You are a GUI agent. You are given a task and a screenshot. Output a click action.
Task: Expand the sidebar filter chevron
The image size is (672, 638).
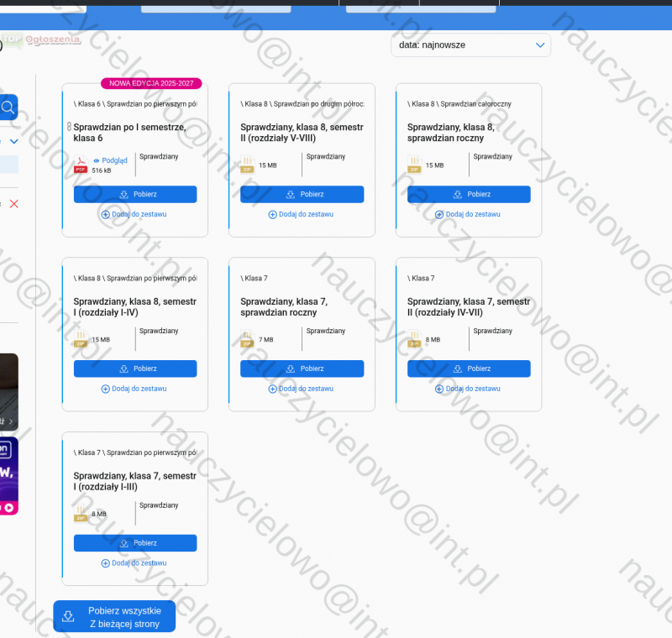13,141
